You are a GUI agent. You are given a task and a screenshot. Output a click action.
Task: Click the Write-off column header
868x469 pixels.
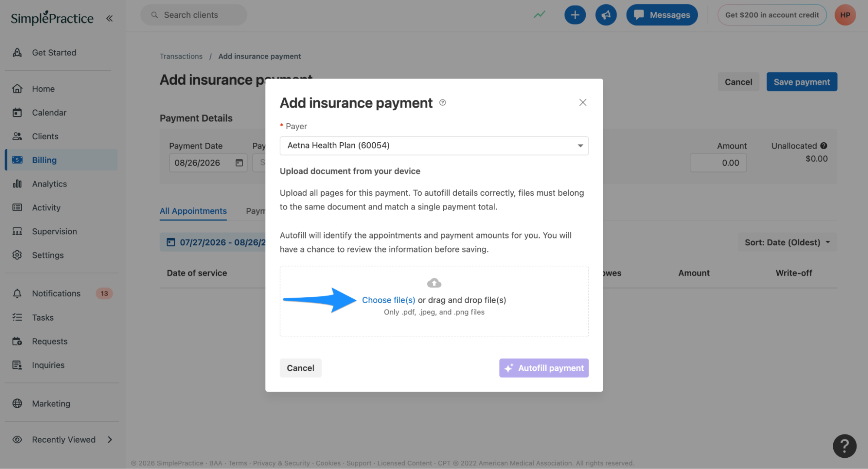click(794, 273)
